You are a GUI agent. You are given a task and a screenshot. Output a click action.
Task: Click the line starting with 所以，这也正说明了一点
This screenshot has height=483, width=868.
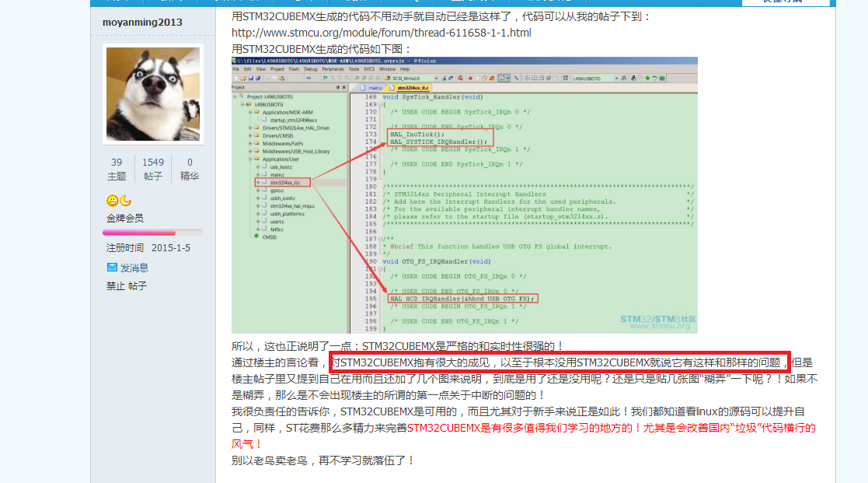click(x=398, y=346)
